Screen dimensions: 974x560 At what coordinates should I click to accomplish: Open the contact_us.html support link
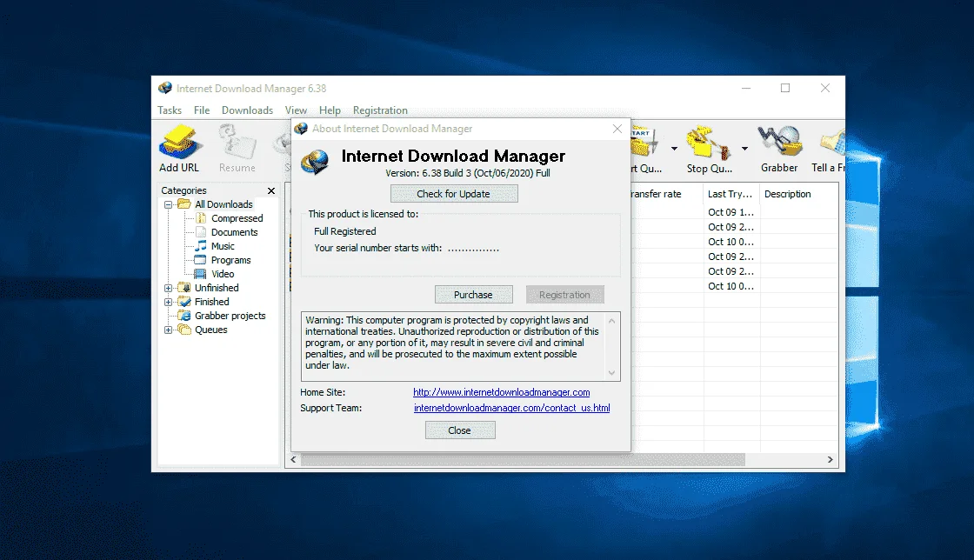pyautogui.click(x=512, y=408)
